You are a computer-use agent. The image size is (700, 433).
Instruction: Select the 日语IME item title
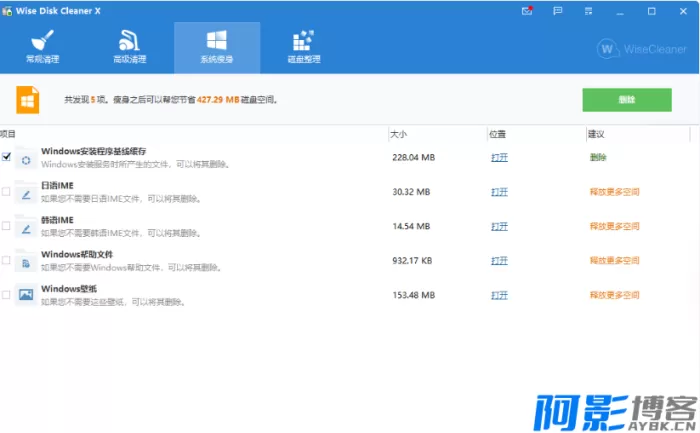57,186
